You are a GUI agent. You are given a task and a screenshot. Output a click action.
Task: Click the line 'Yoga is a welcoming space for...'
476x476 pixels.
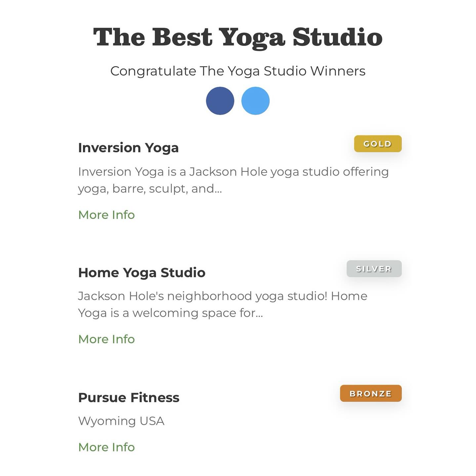(171, 313)
